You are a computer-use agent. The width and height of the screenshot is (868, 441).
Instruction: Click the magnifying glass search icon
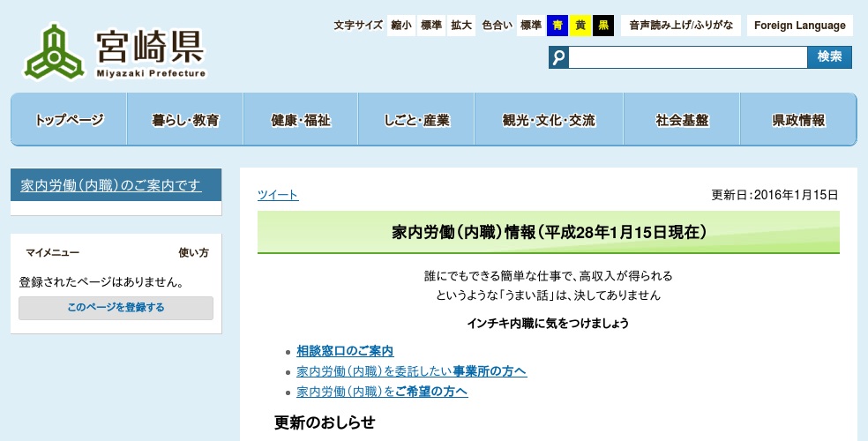[558, 57]
